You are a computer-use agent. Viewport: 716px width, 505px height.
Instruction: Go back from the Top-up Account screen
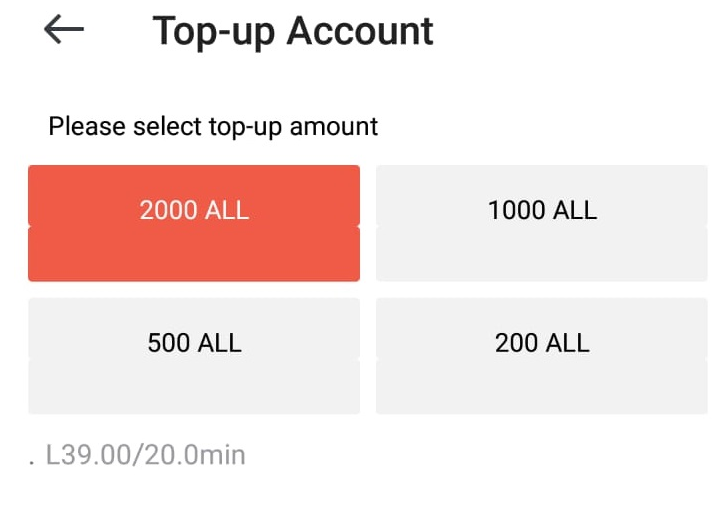point(64,31)
